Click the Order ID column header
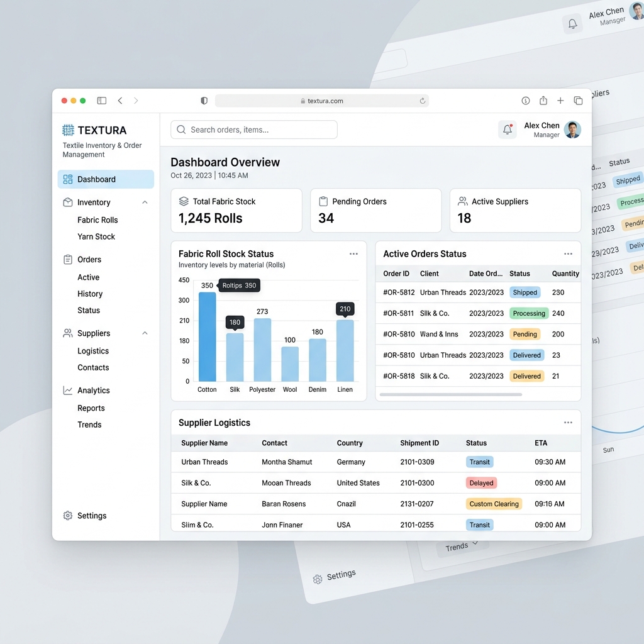 pyautogui.click(x=396, y=274)
